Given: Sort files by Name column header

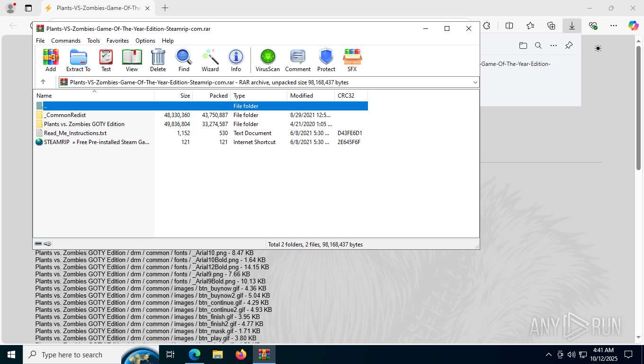Looking at the screenshot, I should click(x=94, y=96).
